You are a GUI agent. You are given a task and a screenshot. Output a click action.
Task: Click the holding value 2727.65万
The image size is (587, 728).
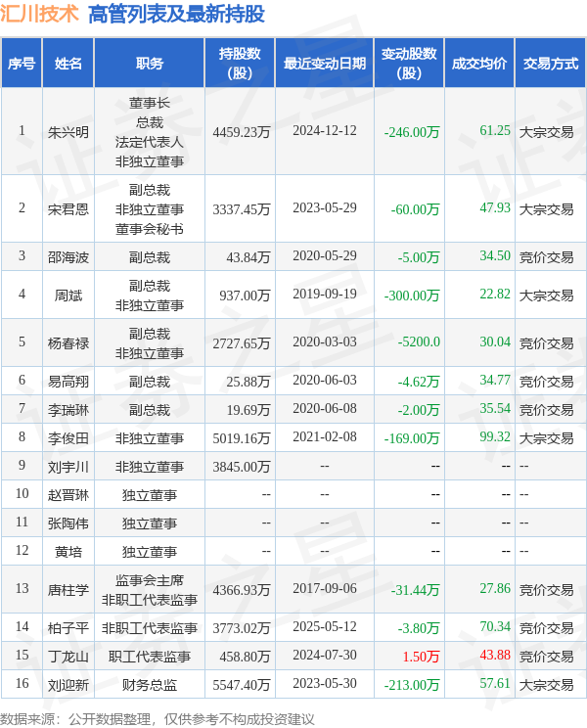pos(242,343)
